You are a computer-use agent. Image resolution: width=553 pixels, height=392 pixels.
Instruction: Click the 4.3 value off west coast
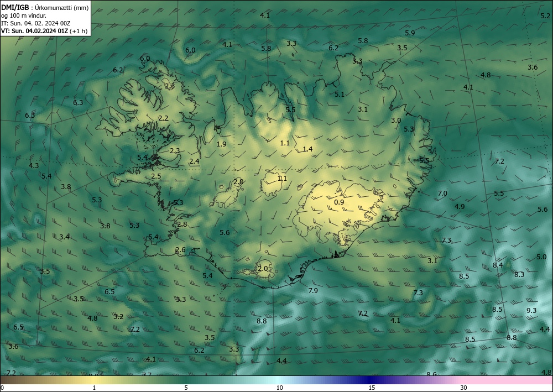(34, 165)
